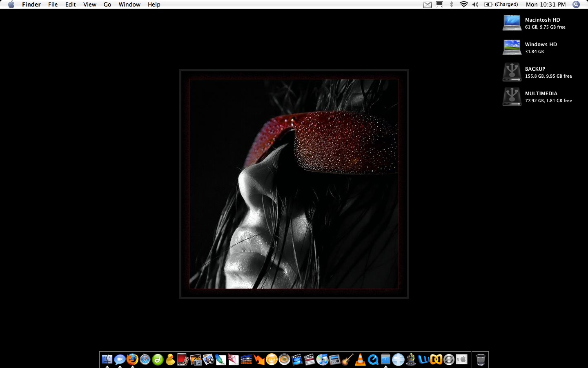This screenshot has height=368, width=588.
Task: Open the File menu
Action: (x=53, y=4)
